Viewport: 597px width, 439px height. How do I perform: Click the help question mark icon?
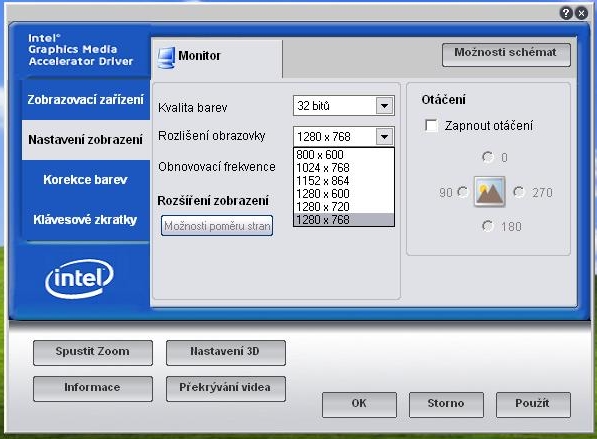566,13
